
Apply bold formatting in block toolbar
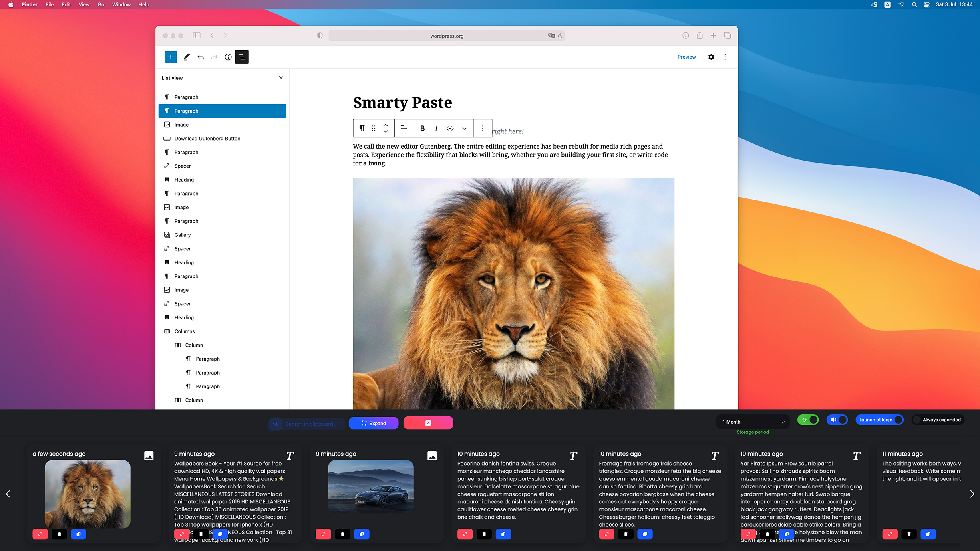(x=422, y=128)
